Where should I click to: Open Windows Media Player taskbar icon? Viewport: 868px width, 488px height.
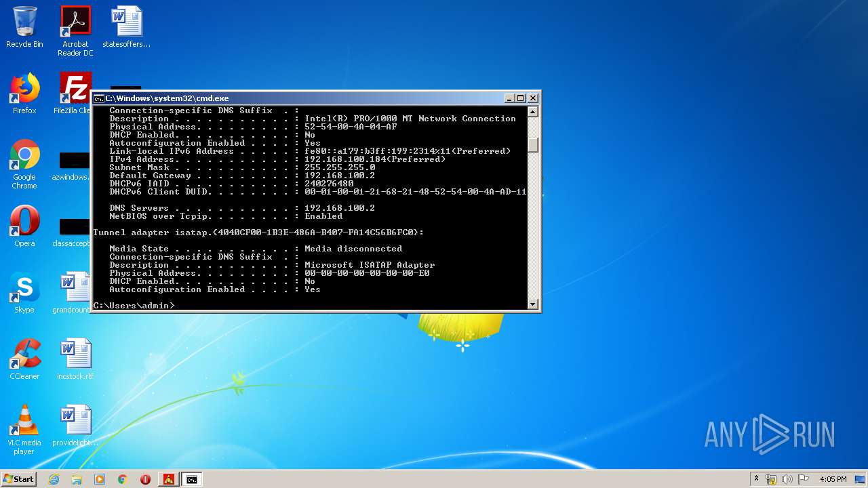coord(100,479)
